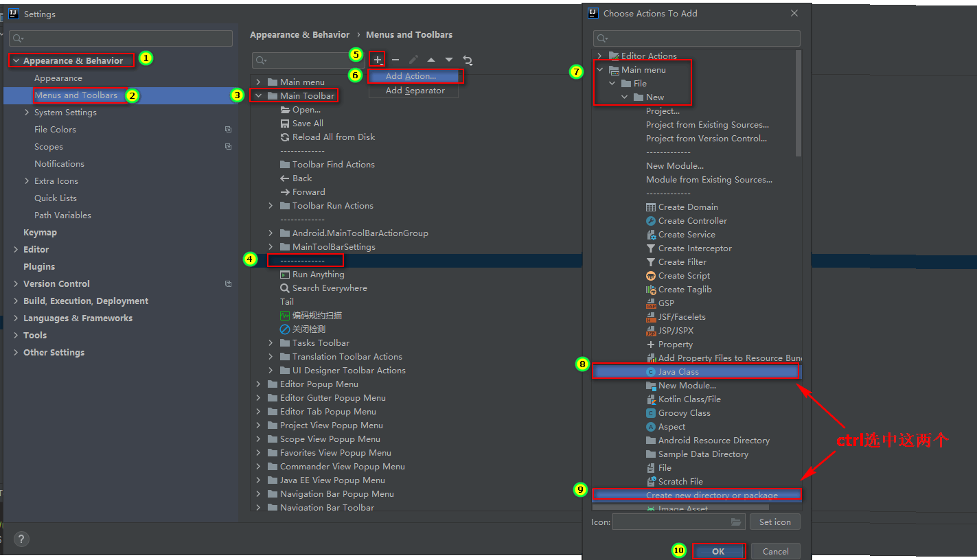977x560 pixels.
Task: Collapse the Main Toolbar tree node
Action: coord(259,95)
